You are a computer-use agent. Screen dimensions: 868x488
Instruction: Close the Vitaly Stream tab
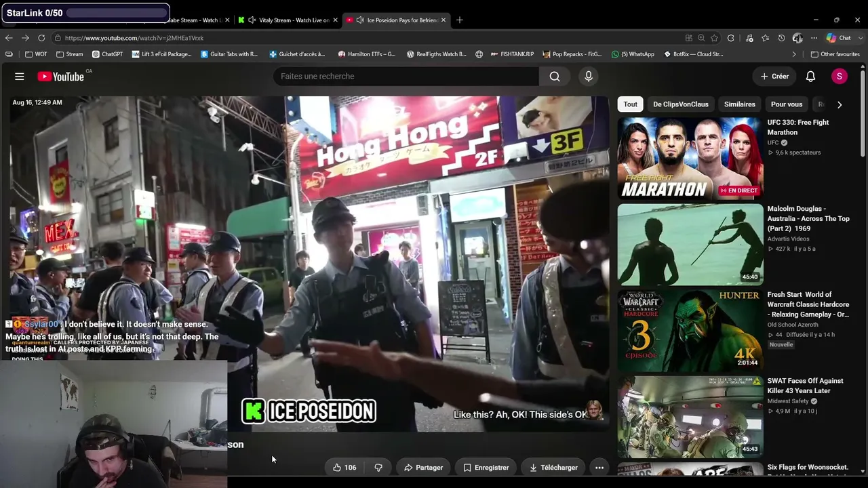(335, 20)
